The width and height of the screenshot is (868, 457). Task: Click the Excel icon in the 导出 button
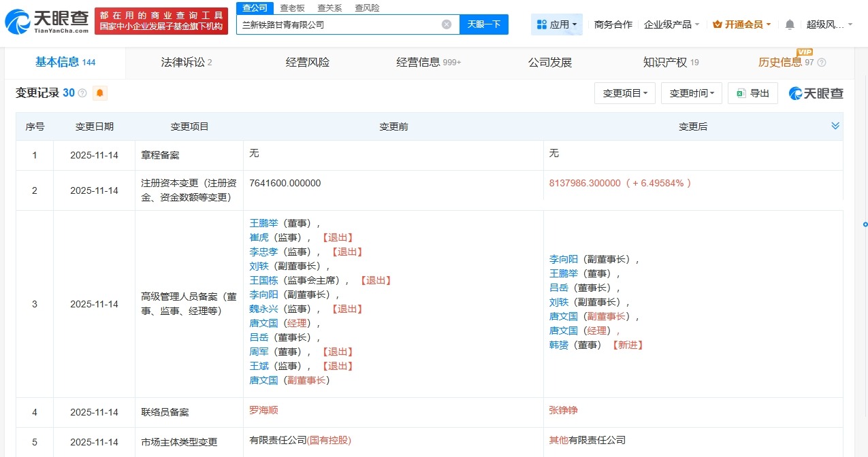tap(741, 92)
